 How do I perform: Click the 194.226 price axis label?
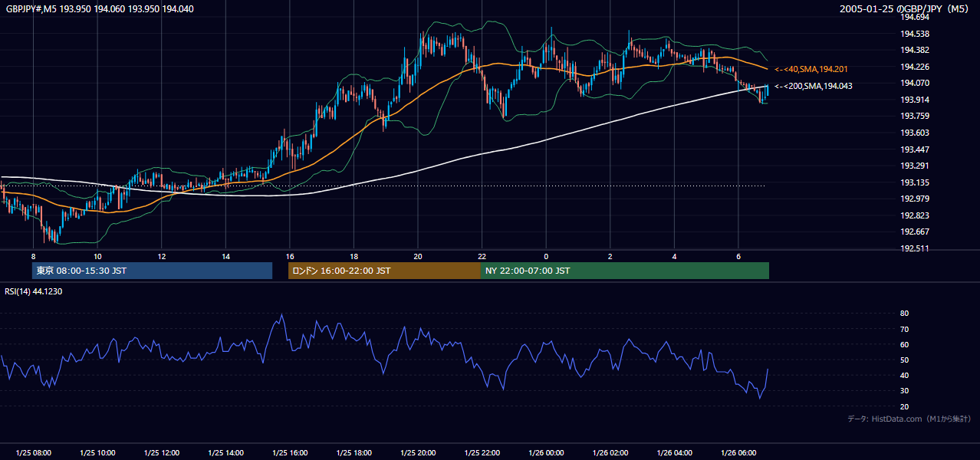[915, 67]
